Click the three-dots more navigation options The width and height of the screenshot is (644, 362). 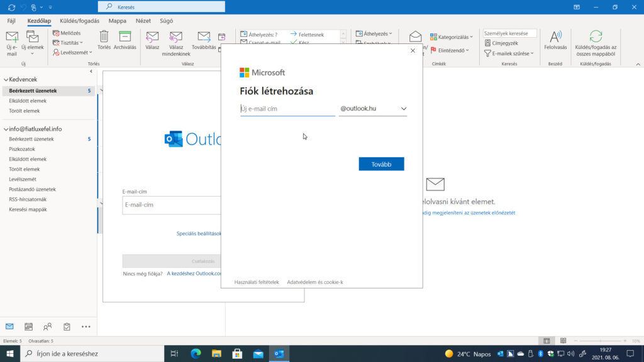(x=86, y=327)
